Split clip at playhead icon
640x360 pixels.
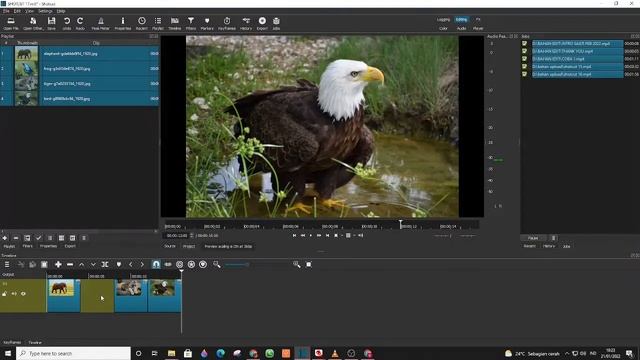[x=105, y=264]
